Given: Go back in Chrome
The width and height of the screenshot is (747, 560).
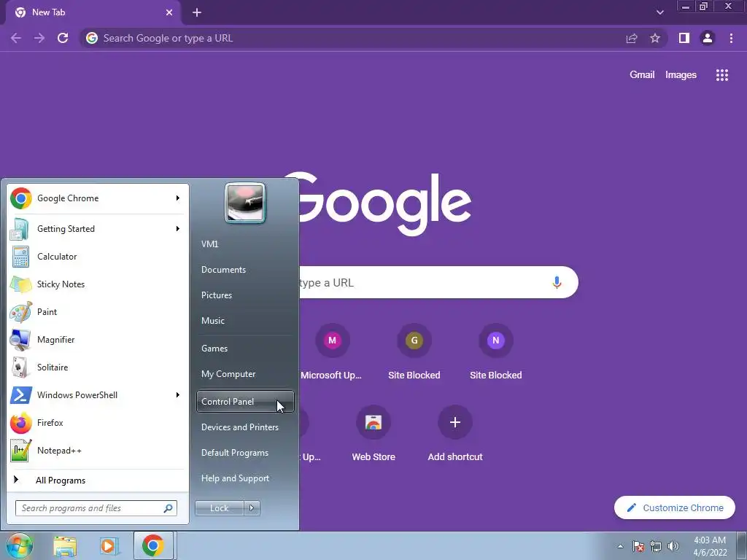Looking at the screenshot, I should pos(16,38).
